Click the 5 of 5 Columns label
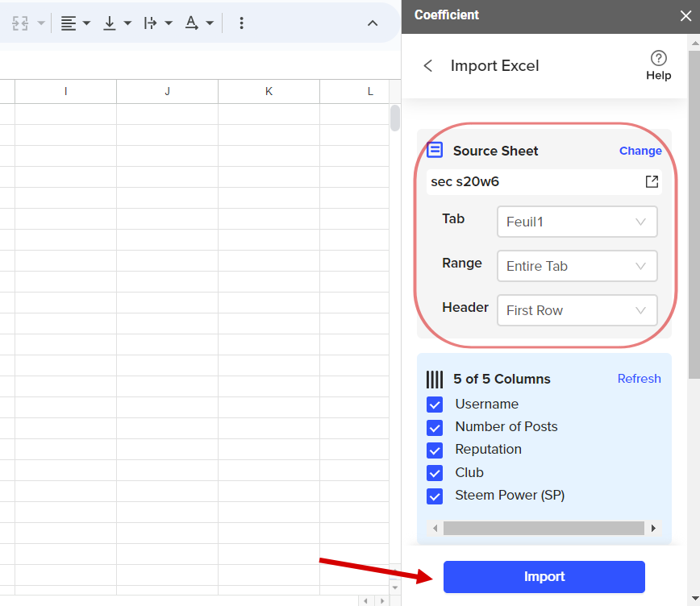This screenshot has height=606, width=700. pos(502,379)
